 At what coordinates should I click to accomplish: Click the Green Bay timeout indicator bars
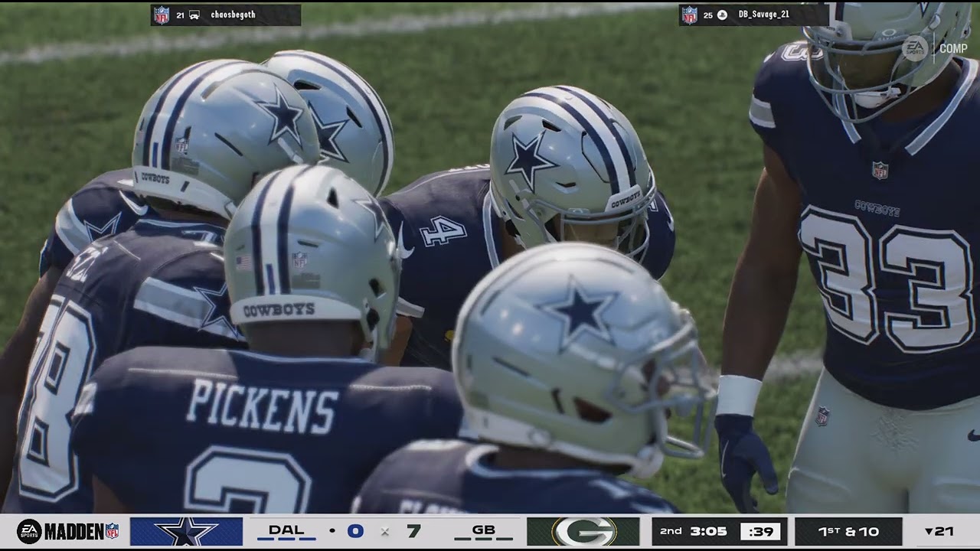483,540
